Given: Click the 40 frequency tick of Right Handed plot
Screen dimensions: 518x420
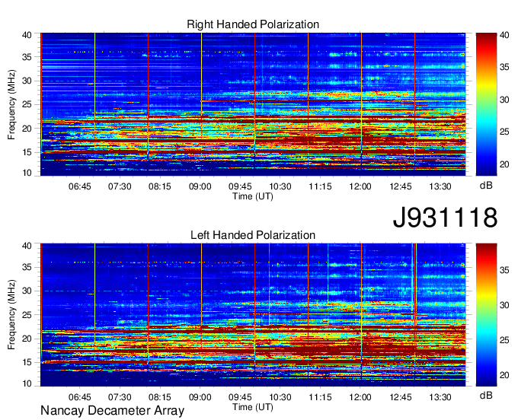Looking at the screenshot, I should [27, 35].
